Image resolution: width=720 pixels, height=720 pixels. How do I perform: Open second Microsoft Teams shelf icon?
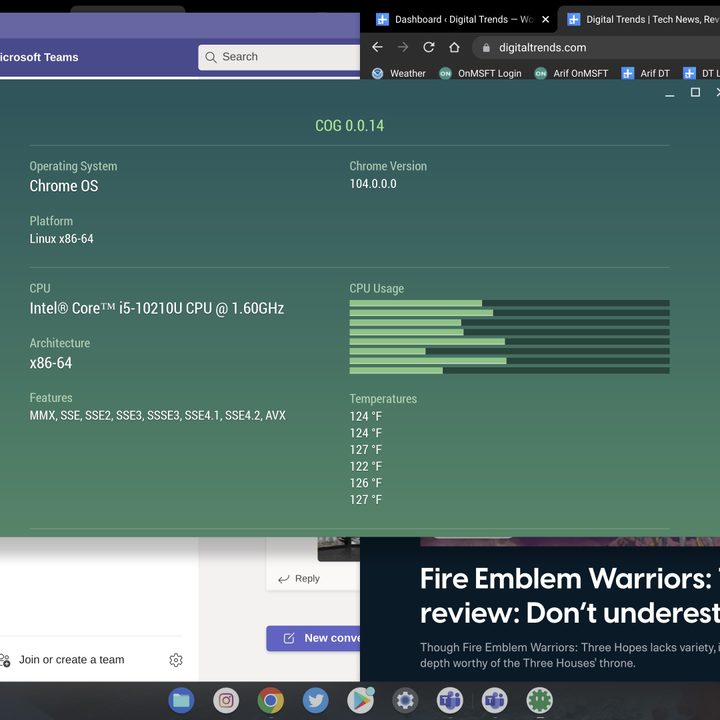click(x=495, y=700)
